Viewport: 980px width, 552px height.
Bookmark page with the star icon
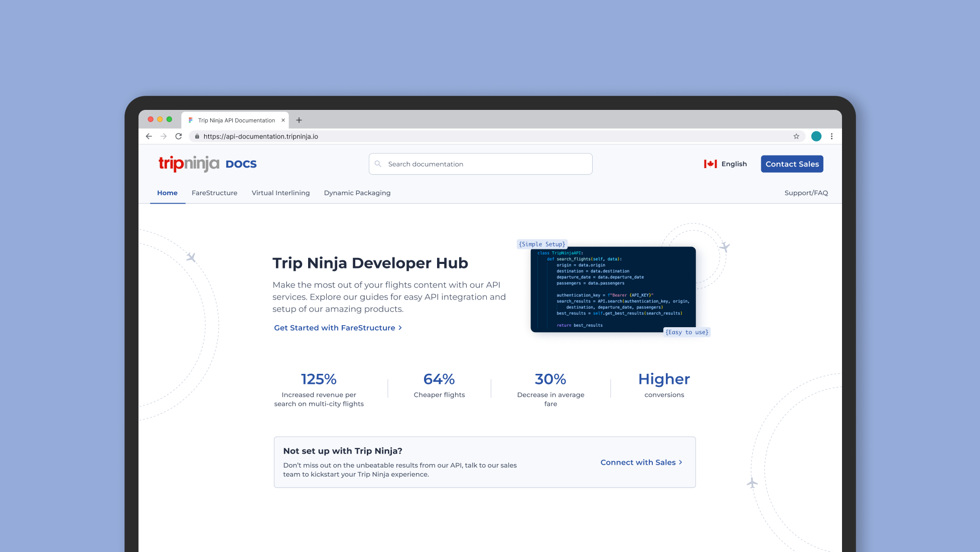[796, 136]
